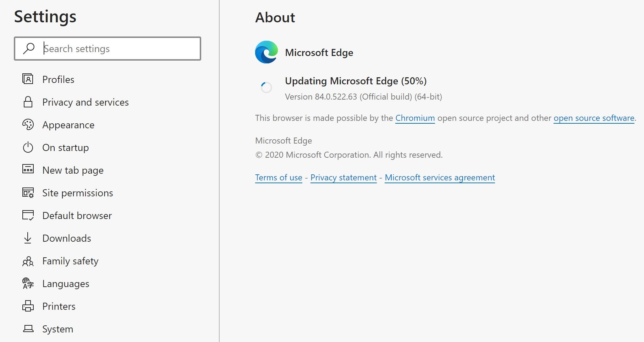
Task: Click the Appearance palette icon
Action: 28,124
